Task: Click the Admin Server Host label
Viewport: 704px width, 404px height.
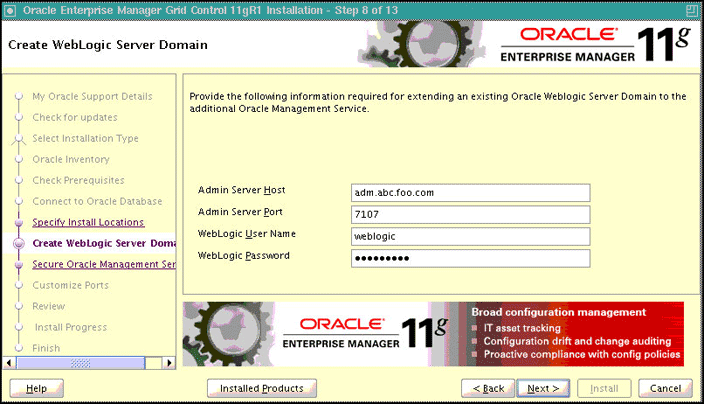Action: (x=242, y=190)
